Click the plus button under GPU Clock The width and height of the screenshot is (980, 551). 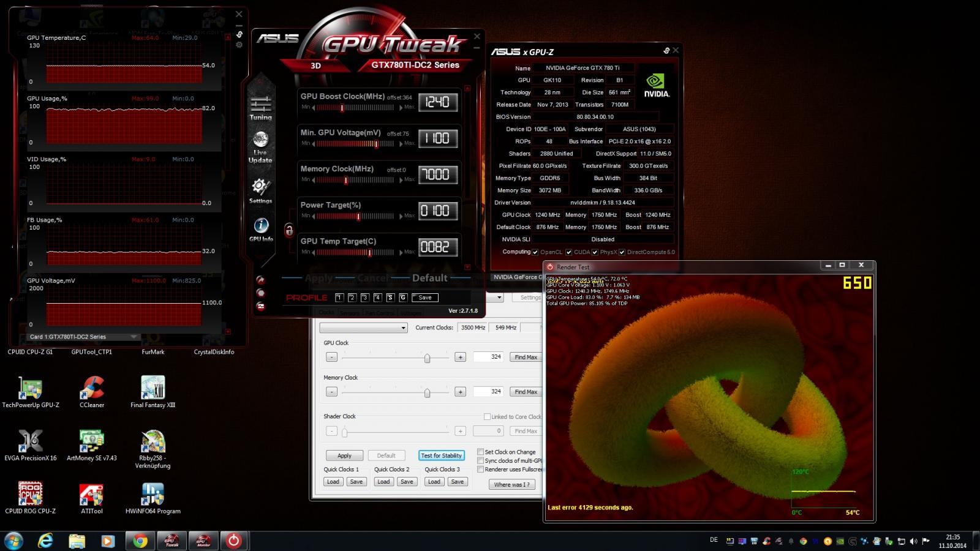460,357
